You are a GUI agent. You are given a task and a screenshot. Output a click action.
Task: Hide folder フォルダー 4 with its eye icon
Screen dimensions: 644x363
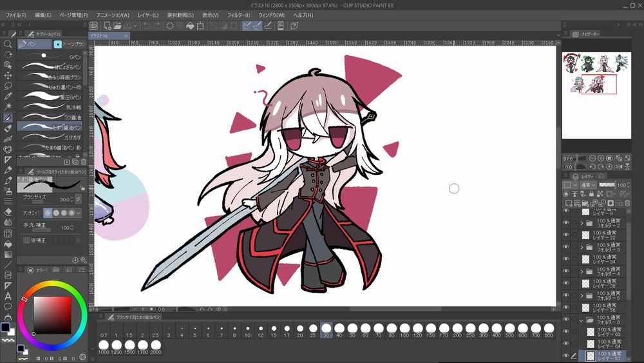coord(566,271)
